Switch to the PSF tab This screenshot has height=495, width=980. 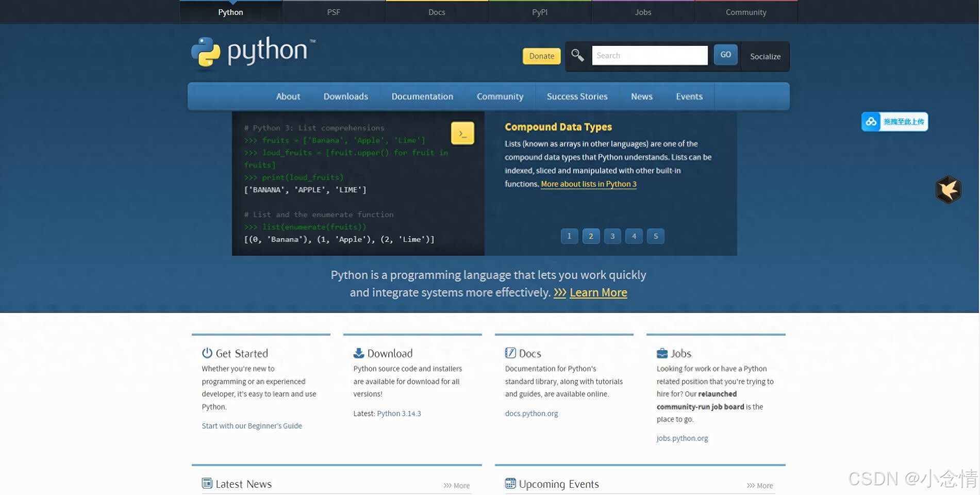click(334, 12)
